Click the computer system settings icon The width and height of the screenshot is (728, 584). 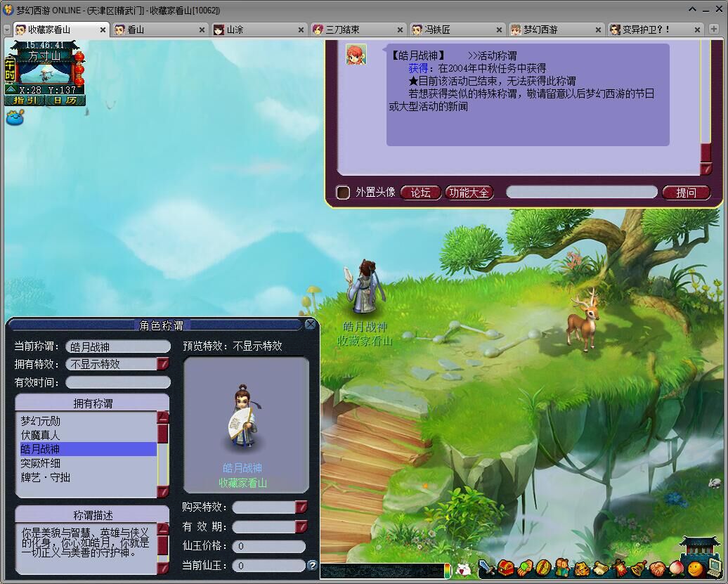pos(714,567)
